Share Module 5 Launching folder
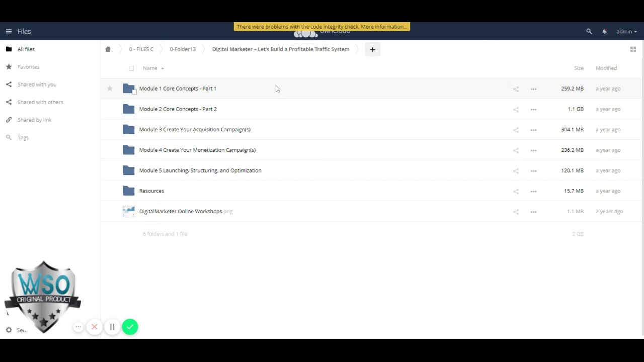This screenshot has height=362, width=644. [516, 171]
